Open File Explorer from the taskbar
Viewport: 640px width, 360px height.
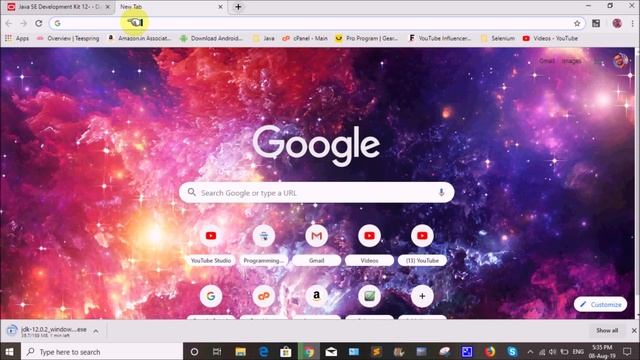tap(240, 351)
